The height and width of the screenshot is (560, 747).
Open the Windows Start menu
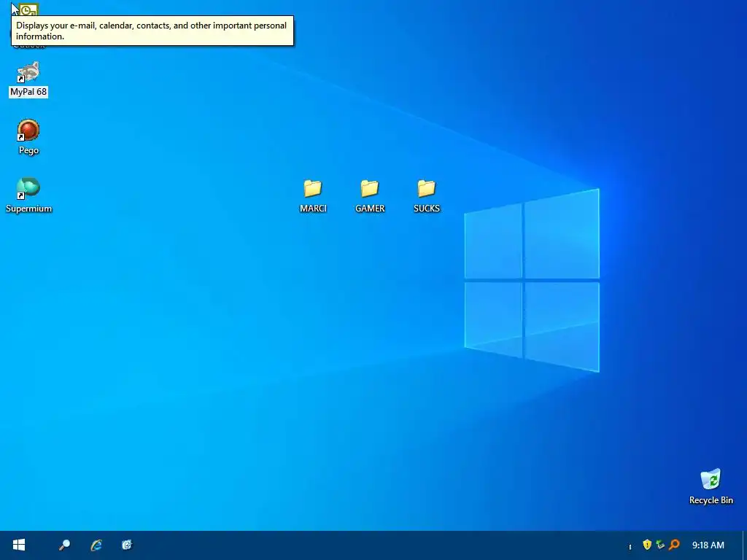point(19,545)
